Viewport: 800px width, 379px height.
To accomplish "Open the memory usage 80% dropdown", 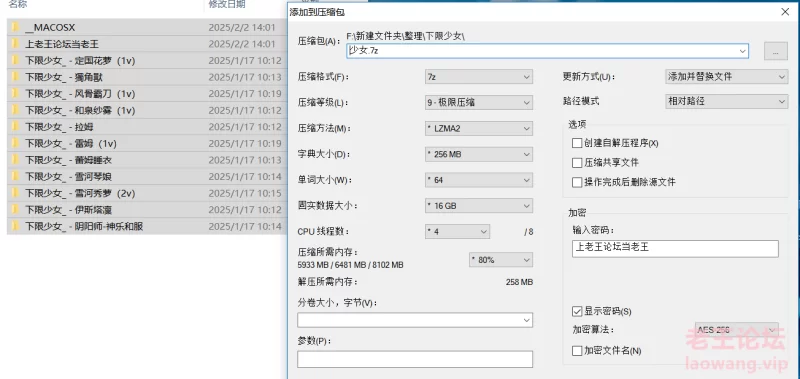I will point(501,260).
